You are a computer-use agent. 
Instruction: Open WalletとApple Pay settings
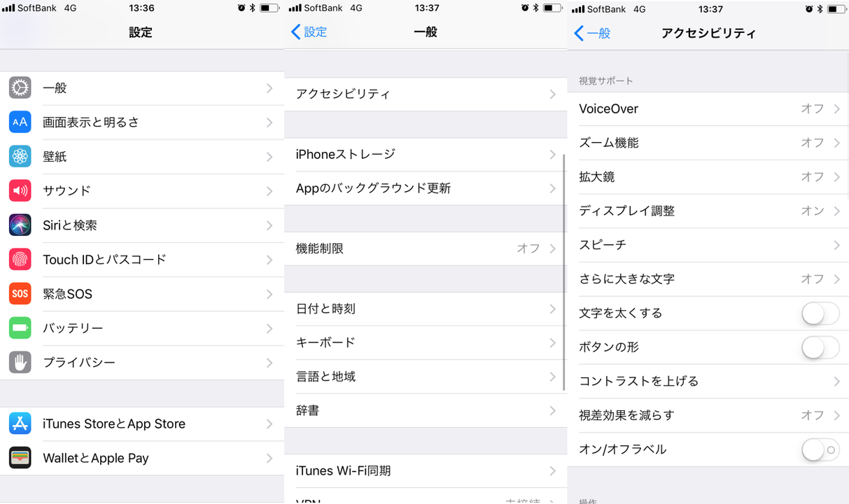coord(142,458)
